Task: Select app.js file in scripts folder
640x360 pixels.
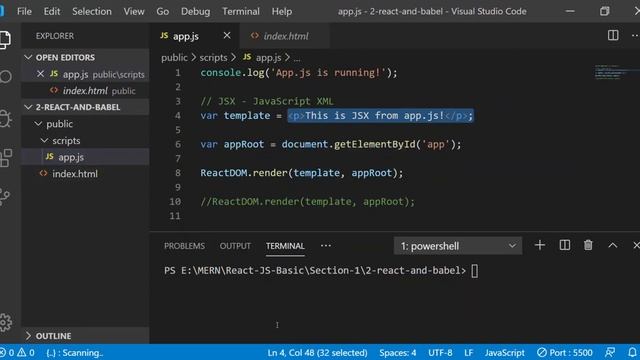Action: click(x=85, y=157)
